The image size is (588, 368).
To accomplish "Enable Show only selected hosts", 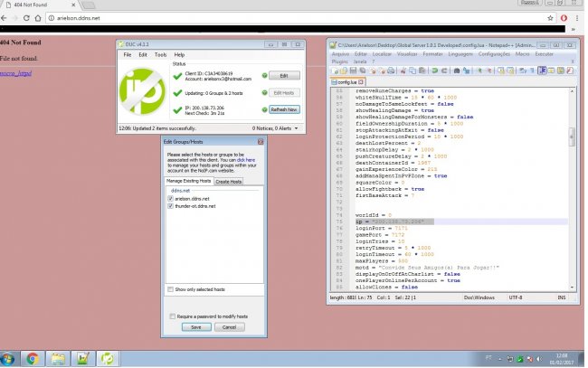I will tap(169, 289).
